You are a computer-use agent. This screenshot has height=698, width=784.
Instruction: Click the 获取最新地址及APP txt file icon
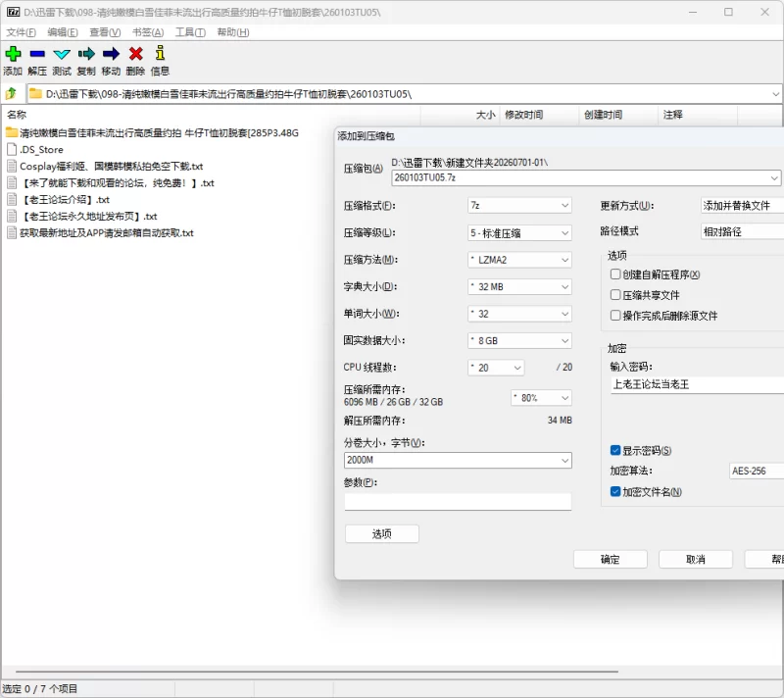tap(12, 233)
